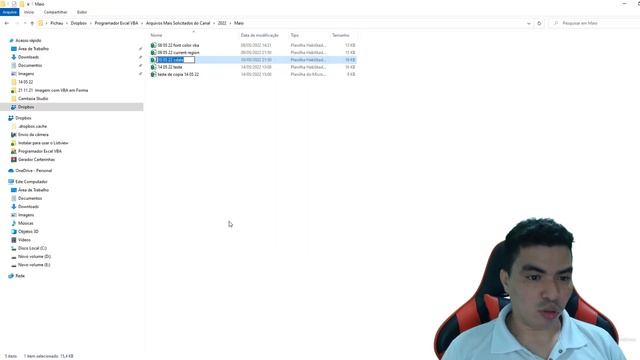Open the Gerador Carteirinhas folder icon
The width and height of the screenshot is (640, 360).
tap(13, 160)
